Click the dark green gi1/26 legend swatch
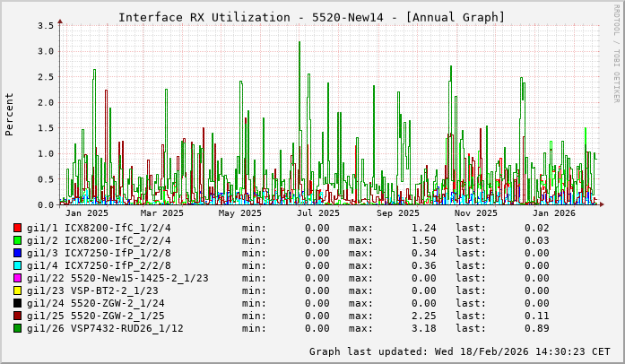625x364 pixels. click(18, 328)
